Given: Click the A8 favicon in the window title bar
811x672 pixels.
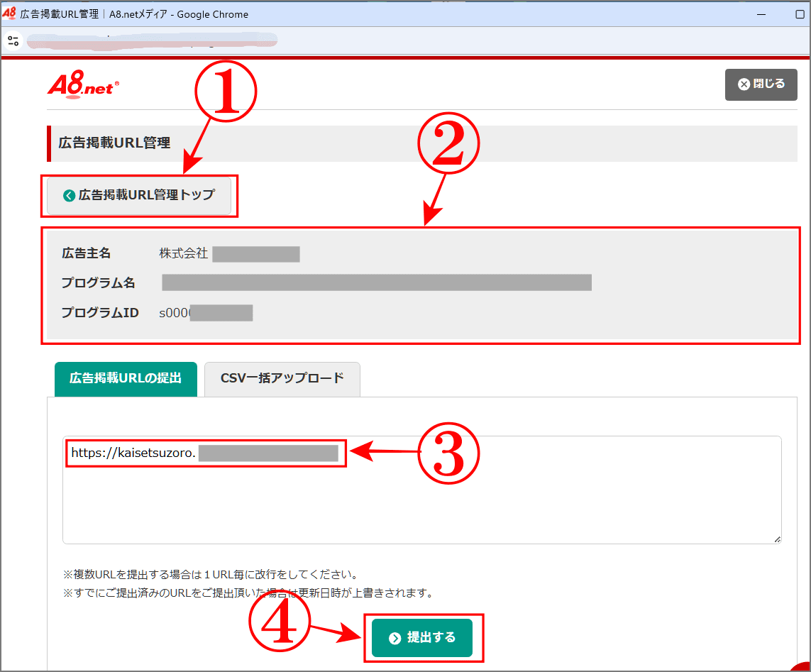Looking at the screenshot, I should pyautogui.click(x=10, y=14).
